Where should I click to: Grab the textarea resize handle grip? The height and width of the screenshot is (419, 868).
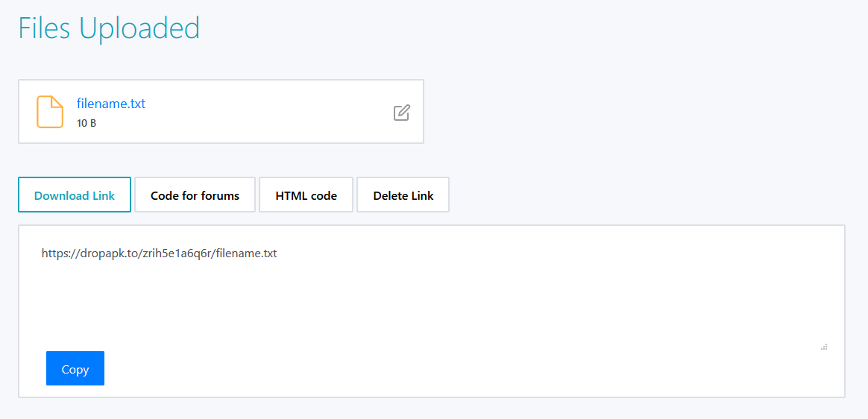click(824, 347)
